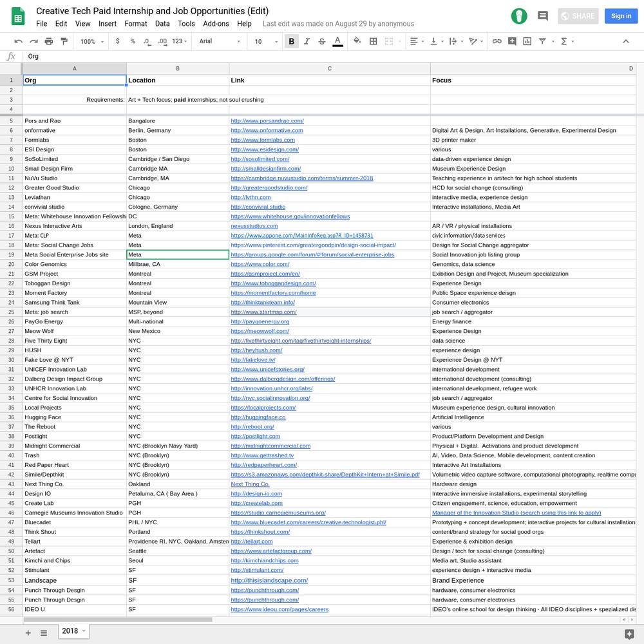
Task: Open vertical align dropdown
Action: 437,41
